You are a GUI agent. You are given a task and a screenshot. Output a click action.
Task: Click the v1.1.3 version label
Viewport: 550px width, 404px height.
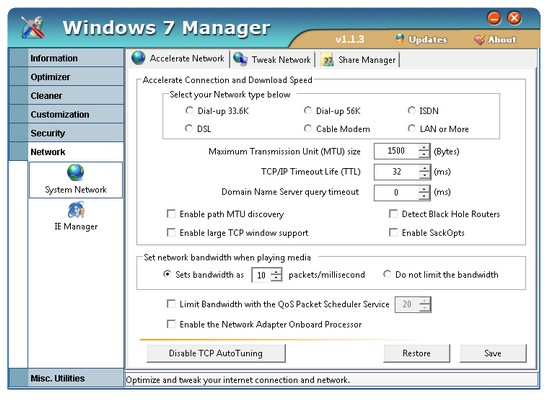tap(350, 39)
